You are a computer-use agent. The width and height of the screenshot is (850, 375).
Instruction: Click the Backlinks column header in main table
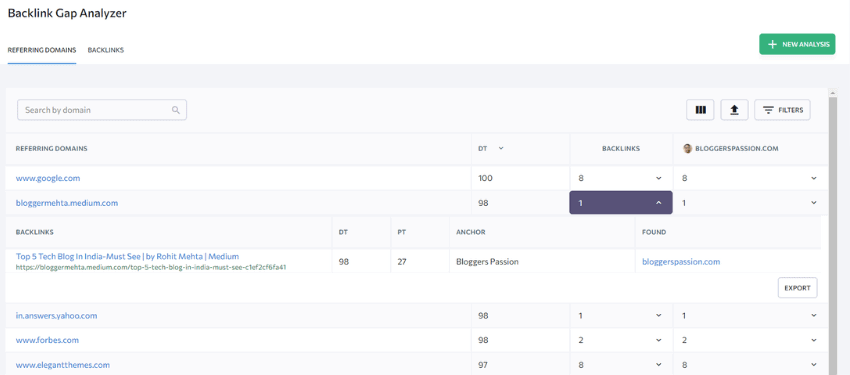(x=621, y=148)
